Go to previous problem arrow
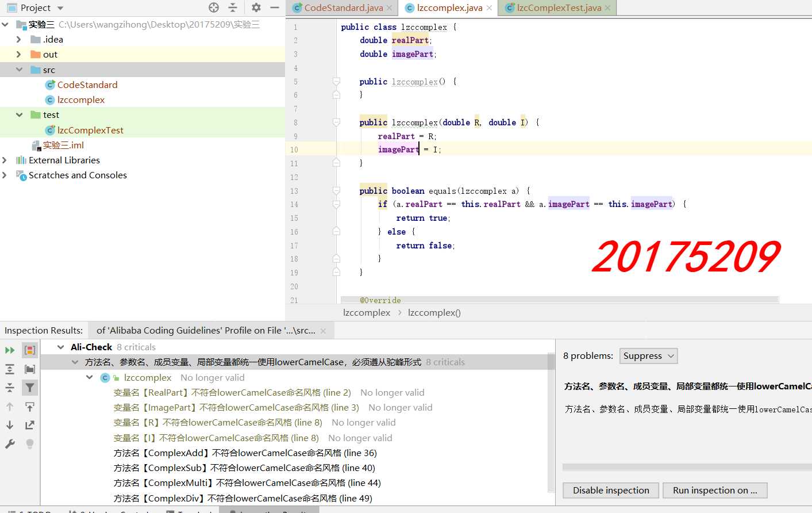 click(x=10, y=407)
